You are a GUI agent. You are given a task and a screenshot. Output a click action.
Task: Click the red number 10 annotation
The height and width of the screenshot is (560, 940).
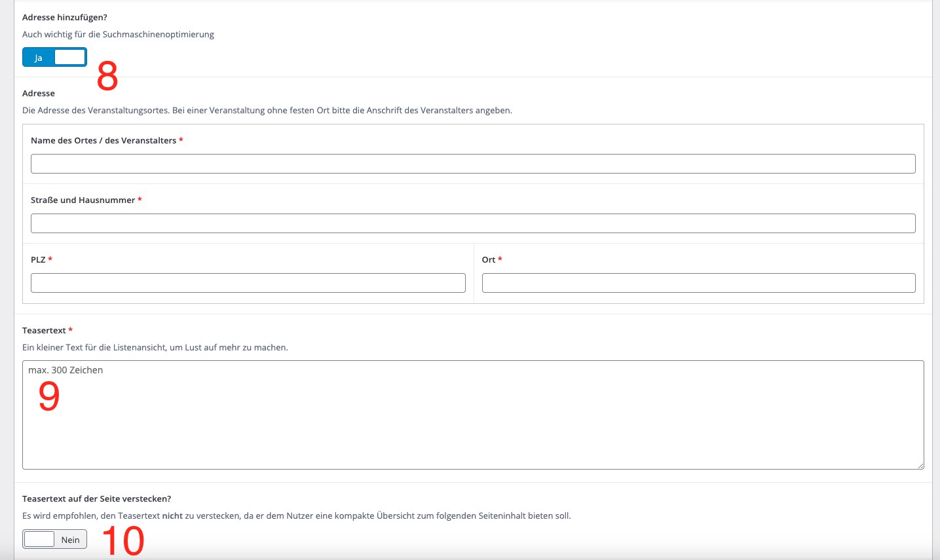click(123, 541)
